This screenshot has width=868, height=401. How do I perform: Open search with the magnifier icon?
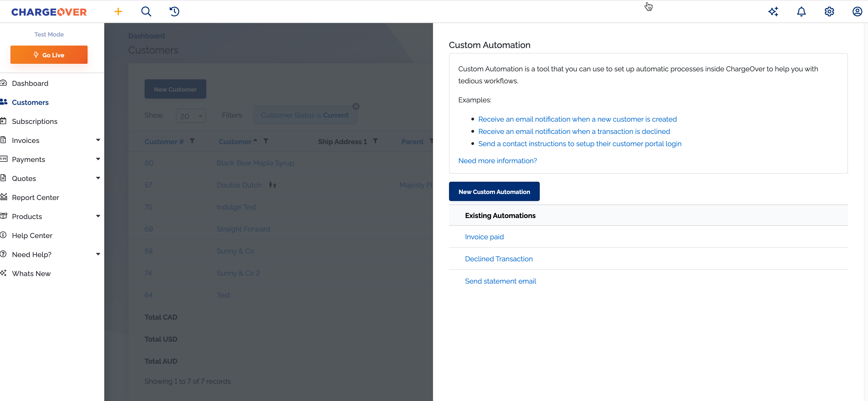[x=146, y=12]
